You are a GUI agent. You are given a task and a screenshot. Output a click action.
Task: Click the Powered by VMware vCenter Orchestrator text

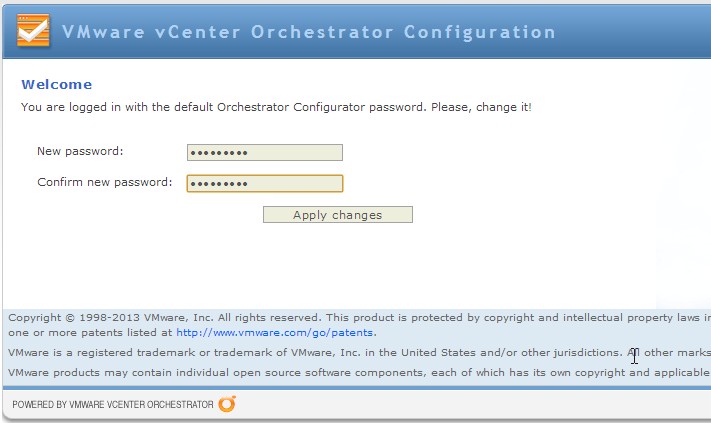pos(112,405)
